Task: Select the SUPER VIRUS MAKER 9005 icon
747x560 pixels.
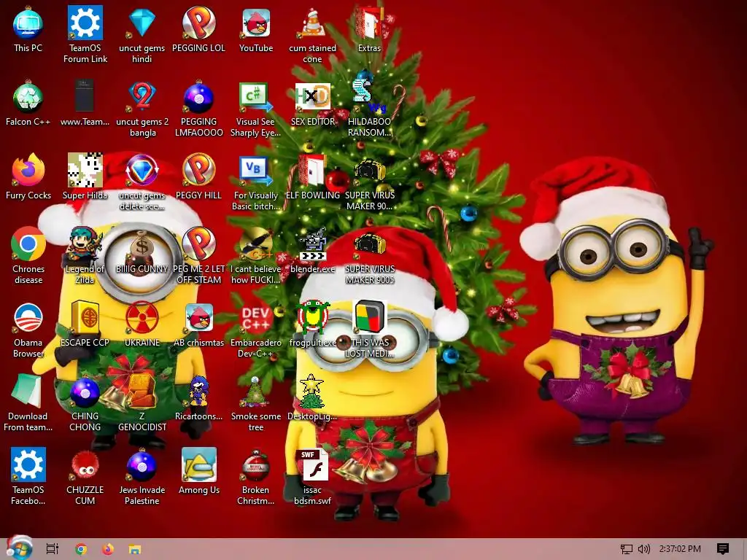Action: 370,256
